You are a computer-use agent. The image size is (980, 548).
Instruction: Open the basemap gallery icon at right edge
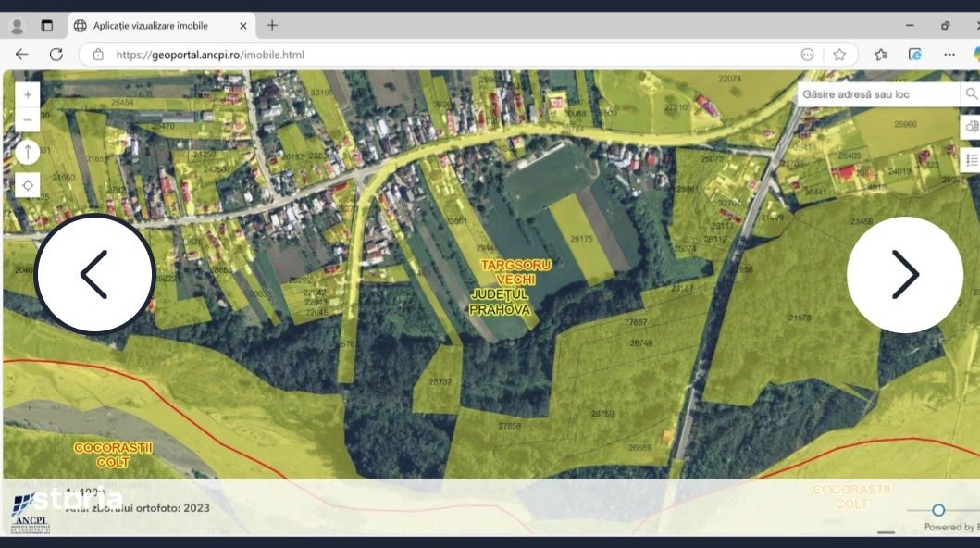[972, 127]
